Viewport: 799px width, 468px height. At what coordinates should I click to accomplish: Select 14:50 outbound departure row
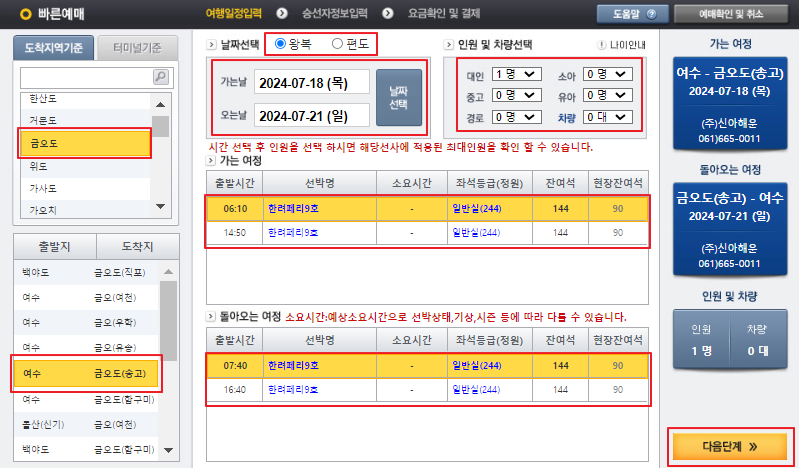427,233
